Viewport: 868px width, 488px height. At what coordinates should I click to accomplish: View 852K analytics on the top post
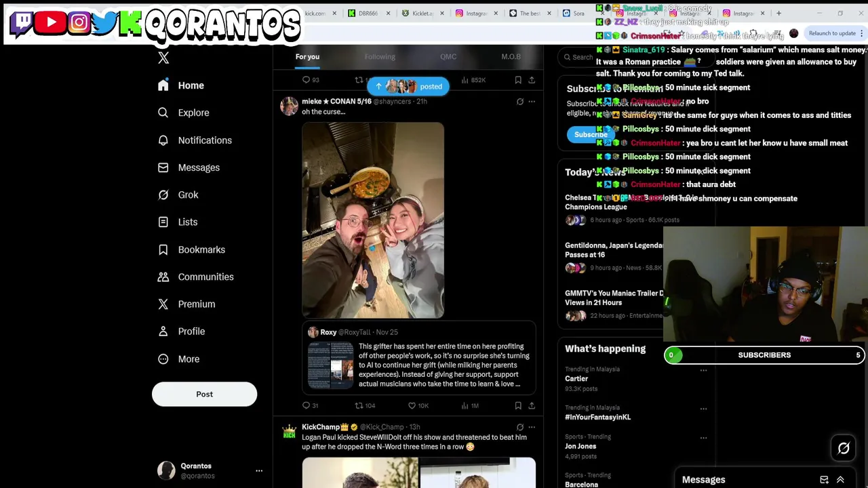(473, 80)
